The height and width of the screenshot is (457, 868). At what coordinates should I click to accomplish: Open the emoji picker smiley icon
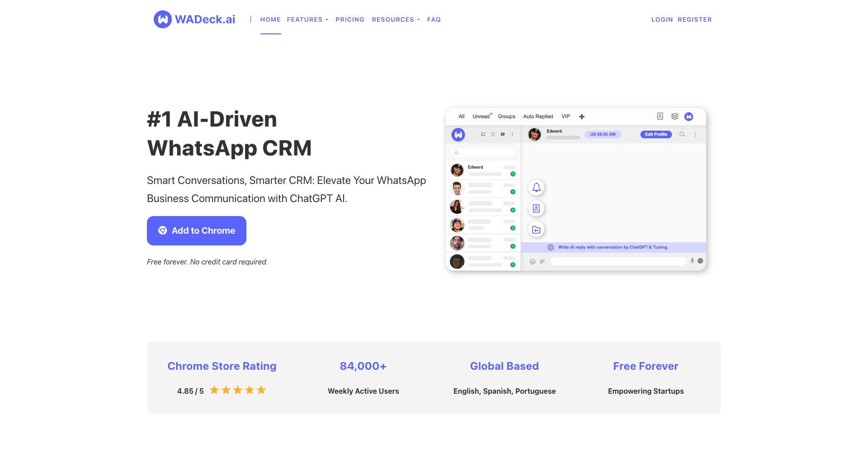click(x=533, y=262)
